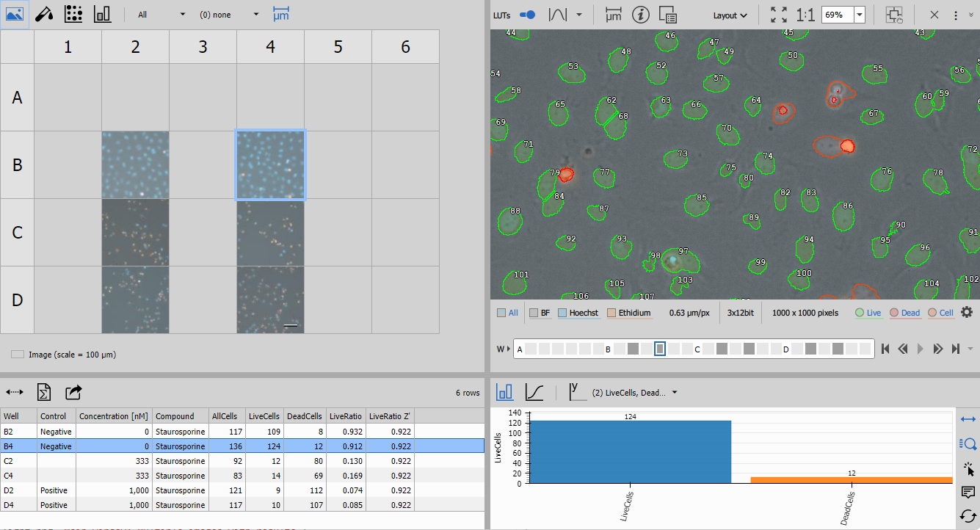
Task: Toggle the LUTs switch
Action: pos(527,15)
